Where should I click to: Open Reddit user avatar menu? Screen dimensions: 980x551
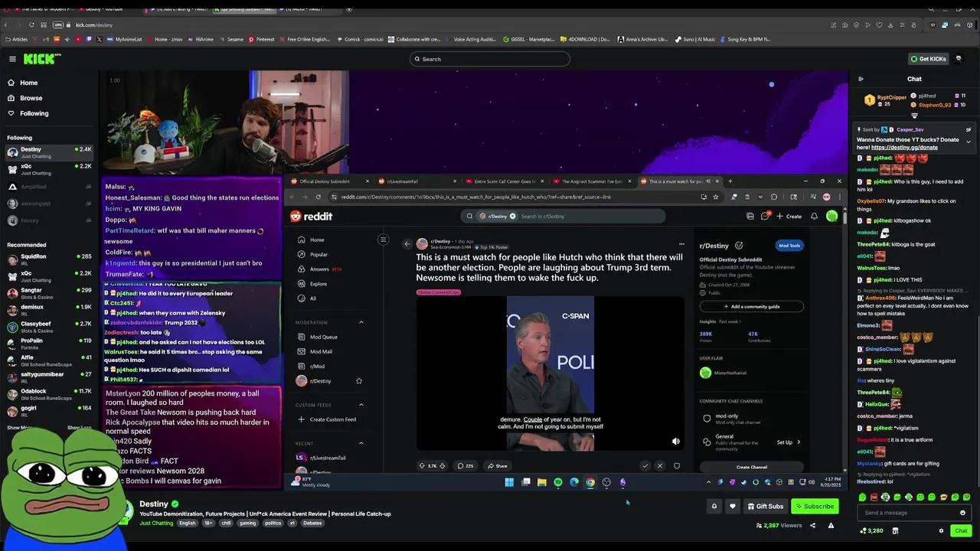(x=832, y=217)
